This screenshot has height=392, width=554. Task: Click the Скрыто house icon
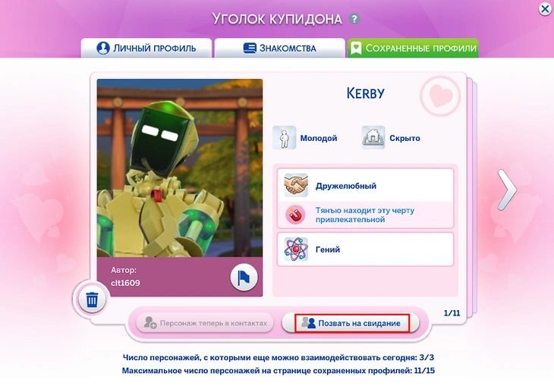[x=373, y=138]
